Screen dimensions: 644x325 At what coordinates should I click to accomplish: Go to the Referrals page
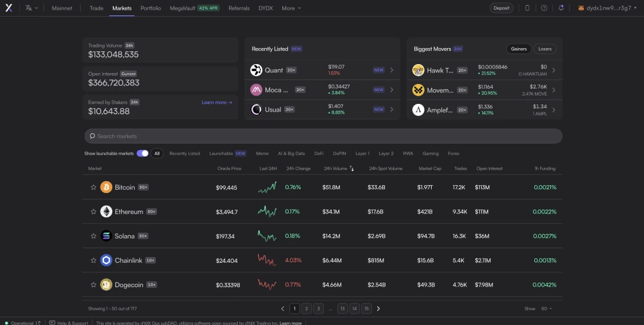click(x=239, y=8)
